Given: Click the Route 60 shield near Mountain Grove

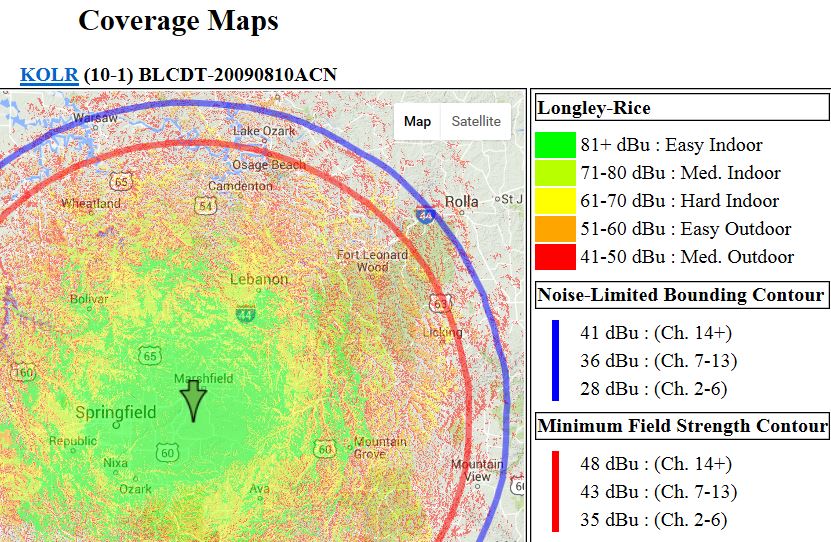Looking at the screenshot, I should [323, 449].
